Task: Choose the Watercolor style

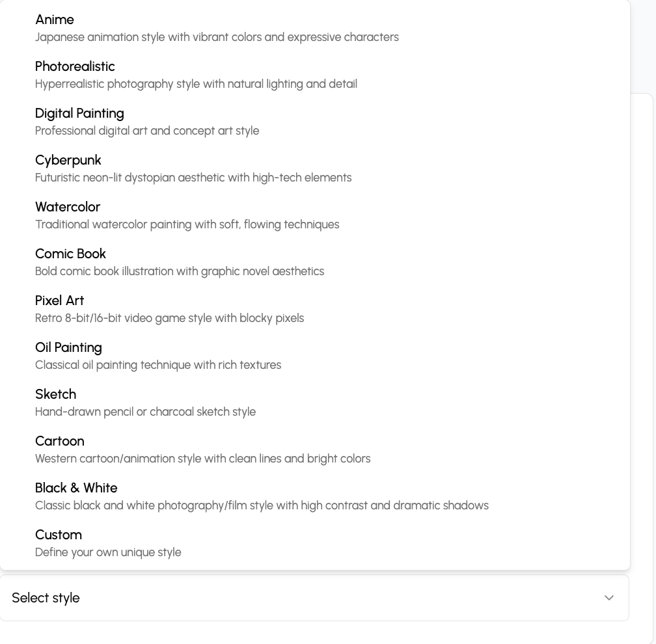Action: 314,215
